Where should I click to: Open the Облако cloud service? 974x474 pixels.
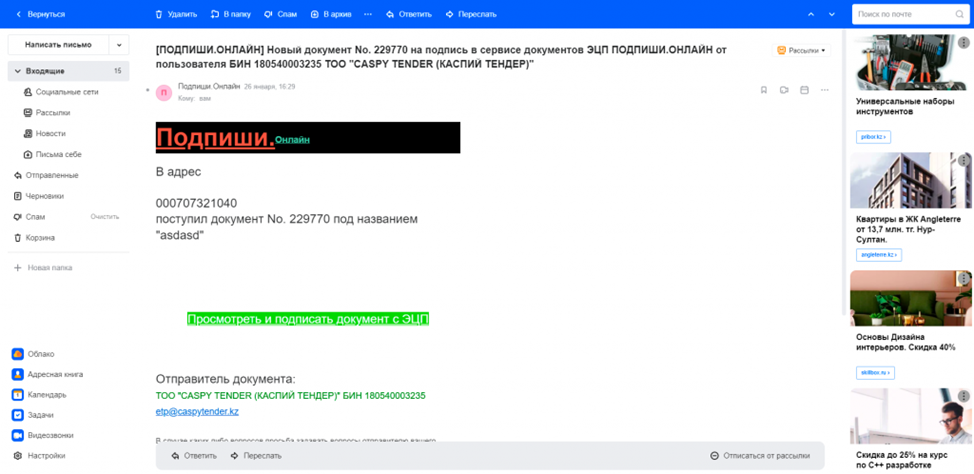[34, 354]
